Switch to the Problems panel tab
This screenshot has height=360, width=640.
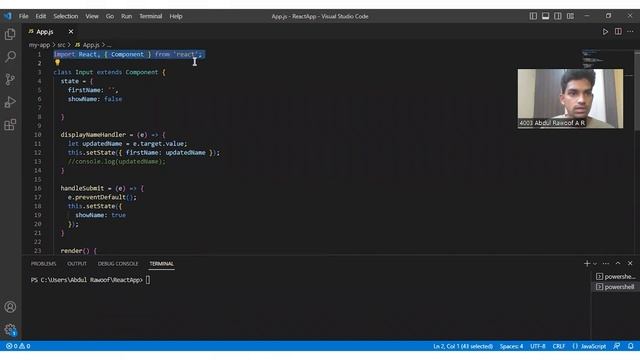(x=43, y=264)
